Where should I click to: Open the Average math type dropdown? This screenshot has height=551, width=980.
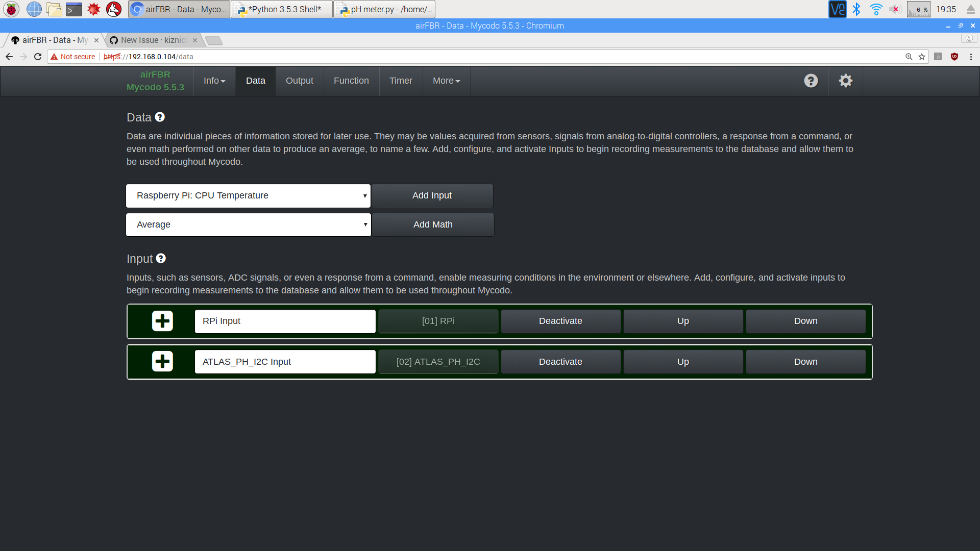248,224
